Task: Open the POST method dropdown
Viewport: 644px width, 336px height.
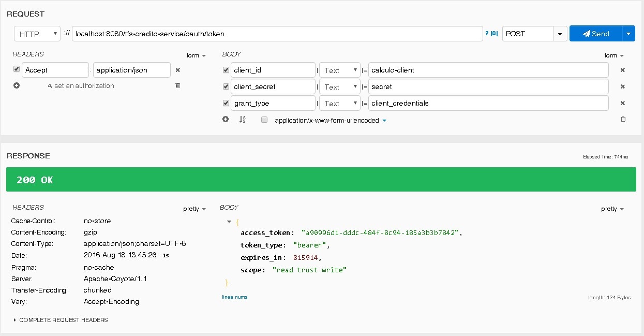Action: [x=560, y=34]
